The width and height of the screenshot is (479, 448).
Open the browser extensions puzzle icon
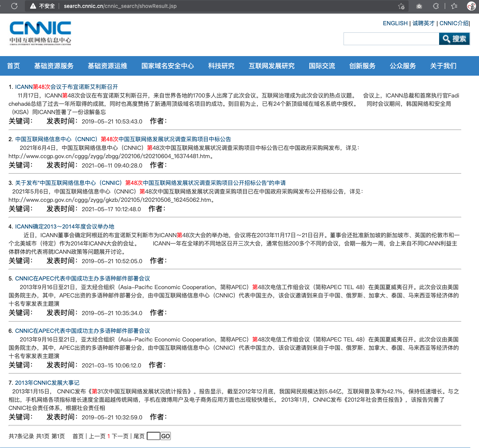pyautogui.click(x=436, y=6)
